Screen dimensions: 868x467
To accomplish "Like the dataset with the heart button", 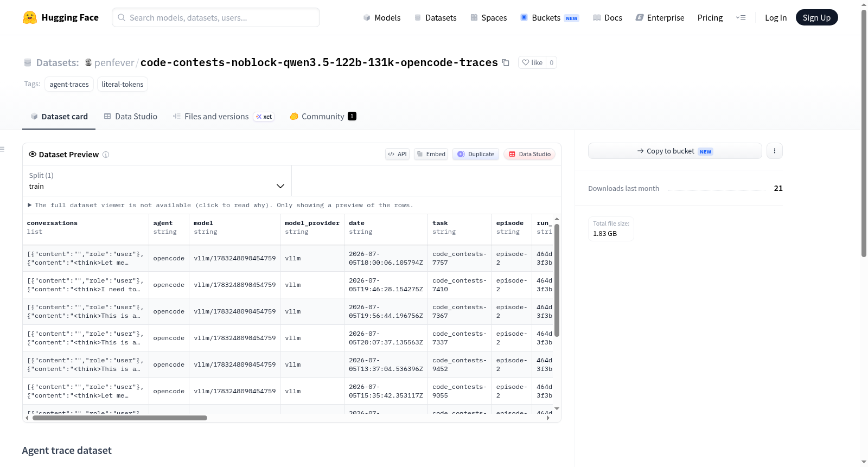I will point(532,62).
